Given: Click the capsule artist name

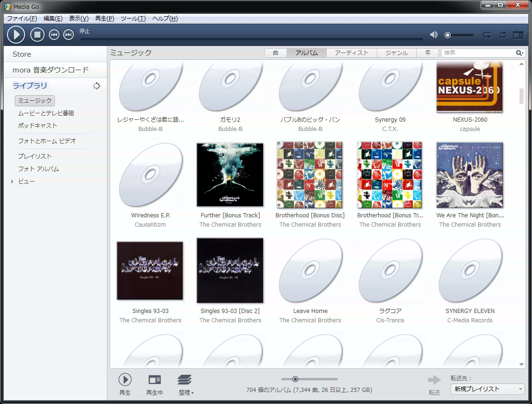Looking at the screenshot, I should [470, 129].
